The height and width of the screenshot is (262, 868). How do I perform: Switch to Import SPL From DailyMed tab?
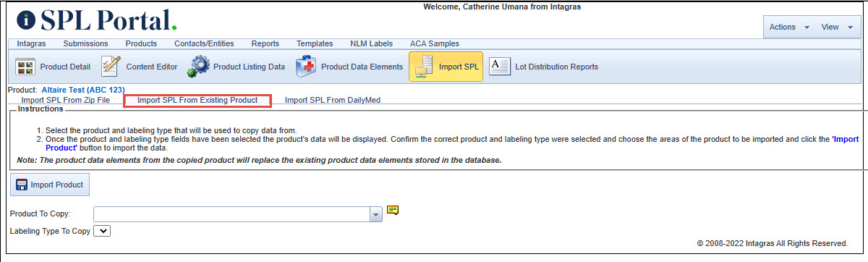[x=333, y=100]
